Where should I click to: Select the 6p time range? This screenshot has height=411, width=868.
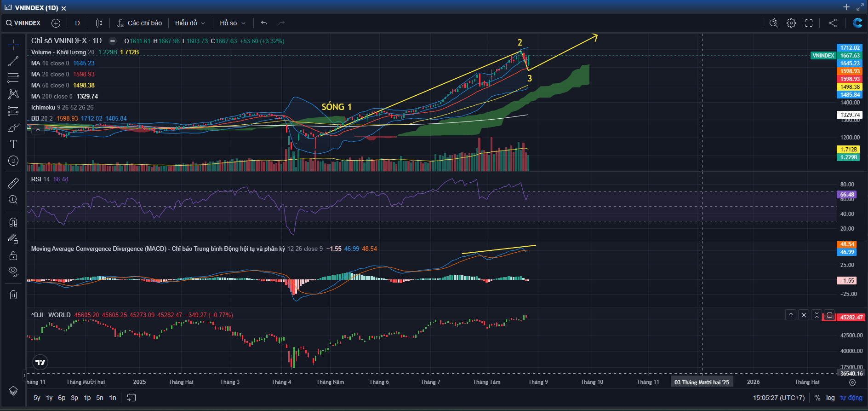tap(62, 398)
